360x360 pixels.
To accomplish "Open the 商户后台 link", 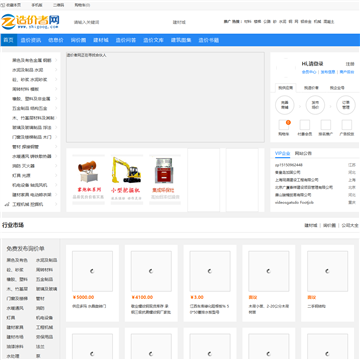I will click(347, 72).
